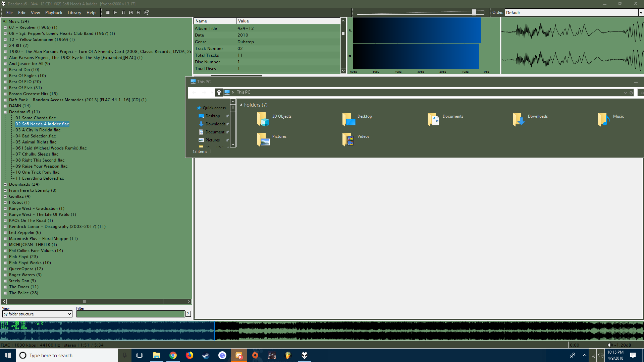Viewport: 644px width, 362px height.
Task: Refresh the File Explorer address bar
Action: click(631, 93)
